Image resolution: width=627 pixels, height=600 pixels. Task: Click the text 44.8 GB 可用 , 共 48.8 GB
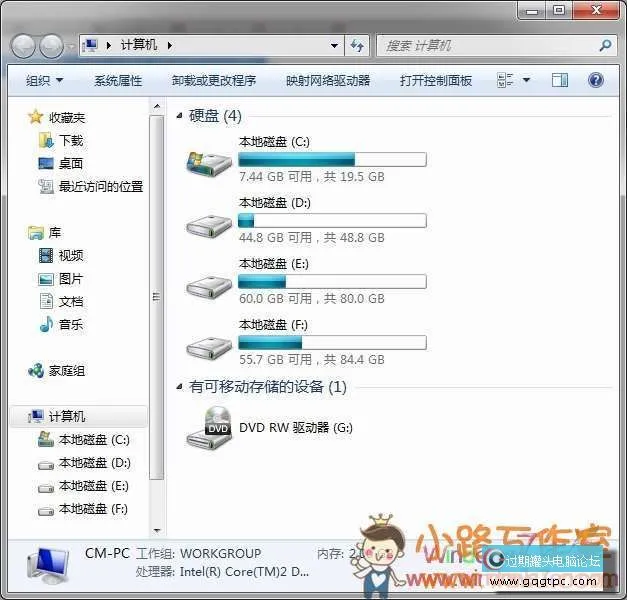click(x=312, y=238)
